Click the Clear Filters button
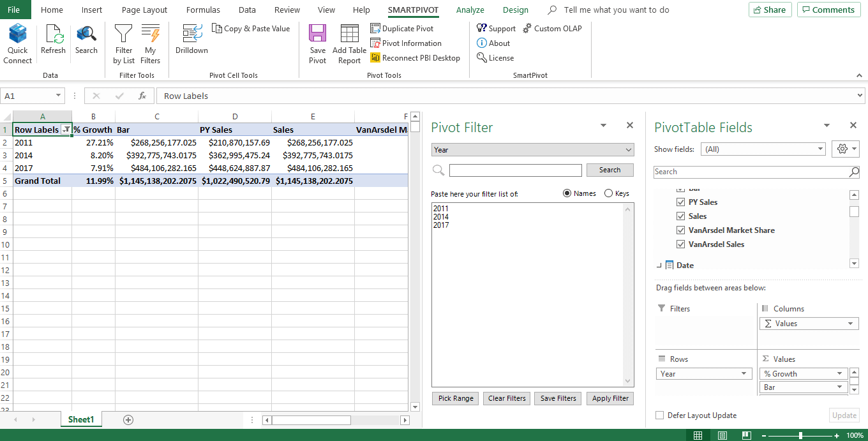This screenshot has width=868, height=441. (507, 398)
